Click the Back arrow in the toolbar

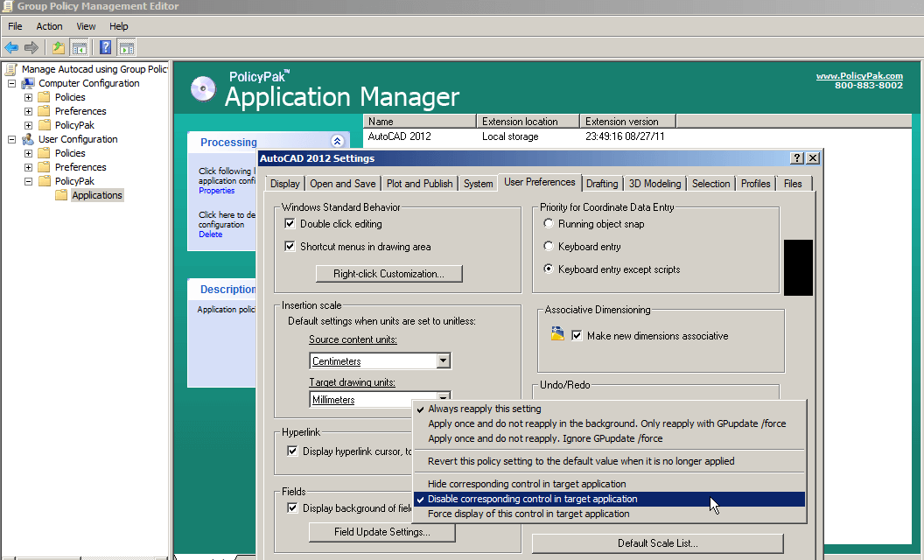point(11,47)
